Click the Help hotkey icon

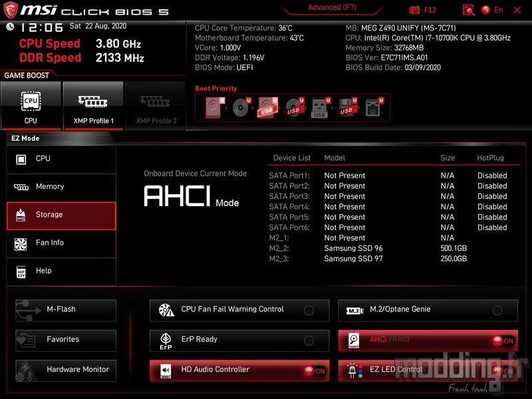[x=21, y=272]
